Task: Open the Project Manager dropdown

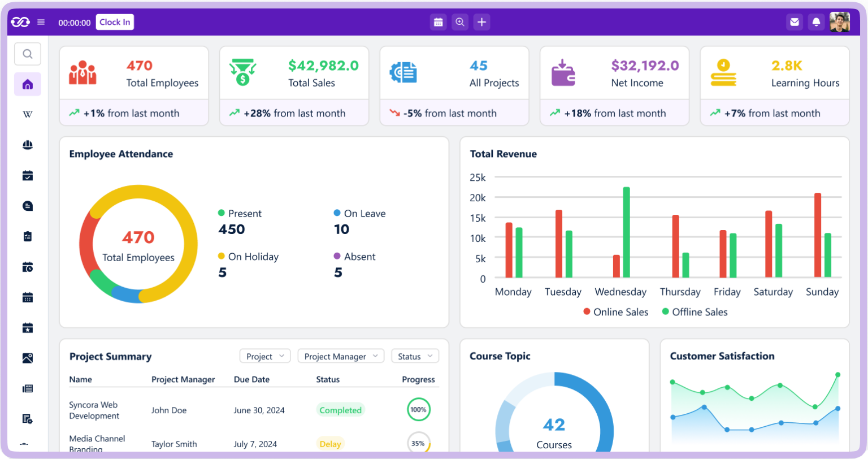Action: point(340,356)
